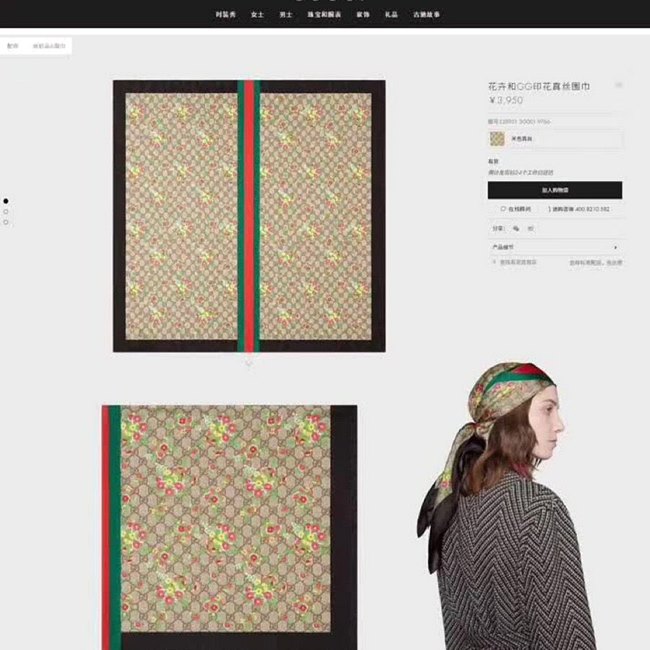Click the price ¥3,950
Screen dimensions: 650x650
[506, 100]
